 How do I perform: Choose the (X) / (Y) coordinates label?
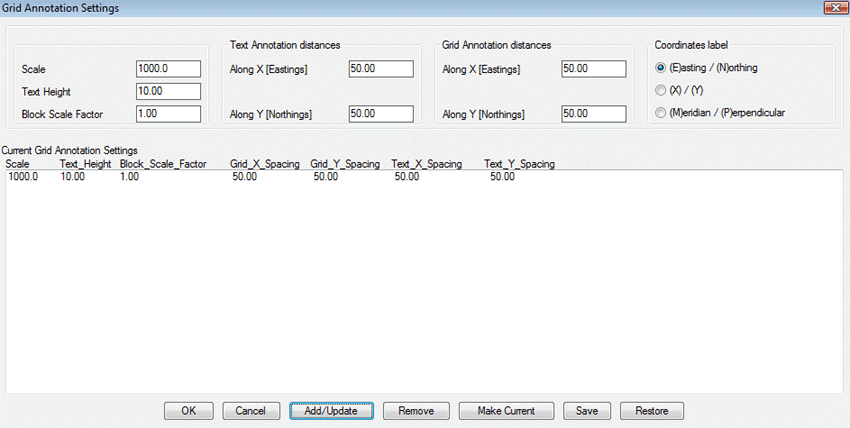point(660,90)
